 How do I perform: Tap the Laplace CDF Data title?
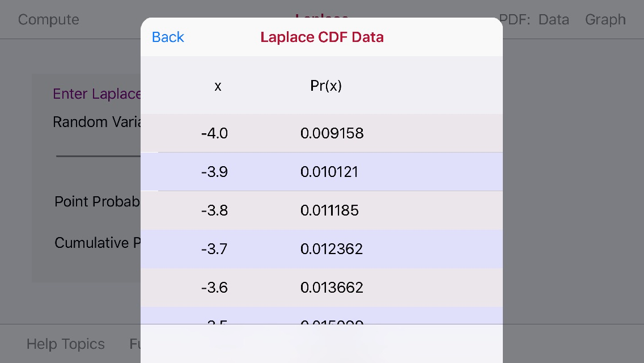coord(321,37)
